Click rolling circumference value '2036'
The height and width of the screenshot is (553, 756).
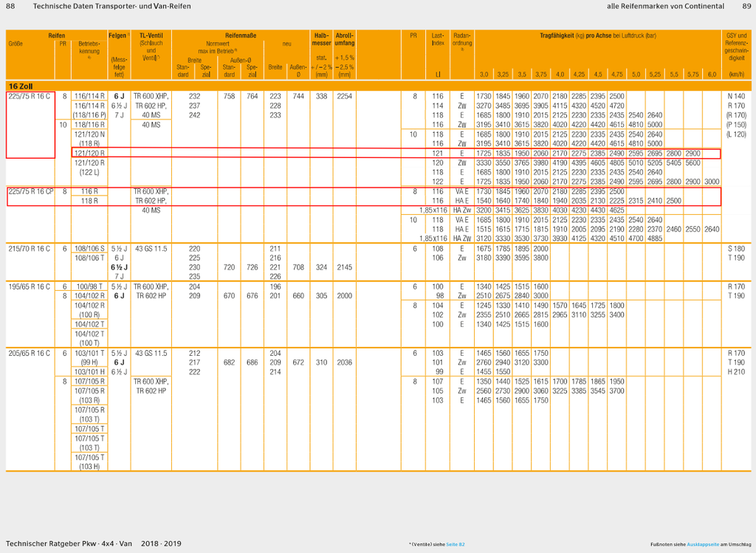(344, 363)
